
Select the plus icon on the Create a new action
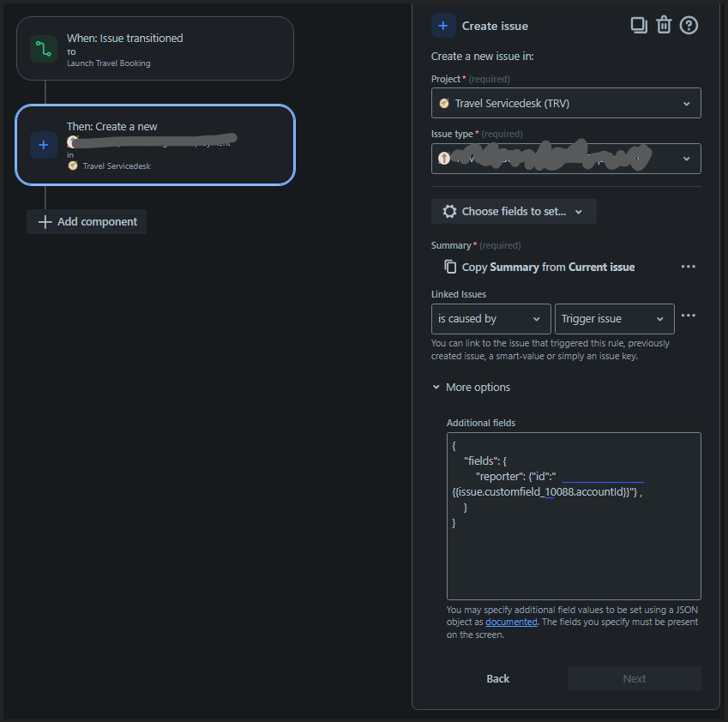tap(44, 145)
